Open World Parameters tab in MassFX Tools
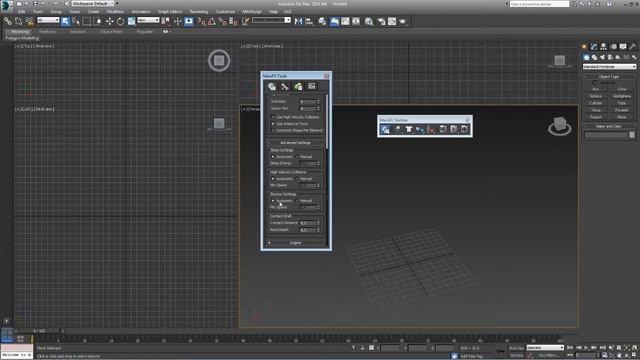Image resolution: width=640 pixels, height=360 pixels. (272, 87)
